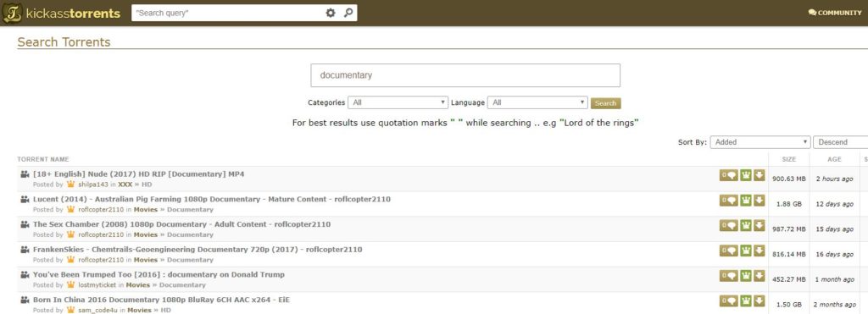The image size is (868, 314).
Task: Open comments for FrankenSkies torrent
Action: 728,251
